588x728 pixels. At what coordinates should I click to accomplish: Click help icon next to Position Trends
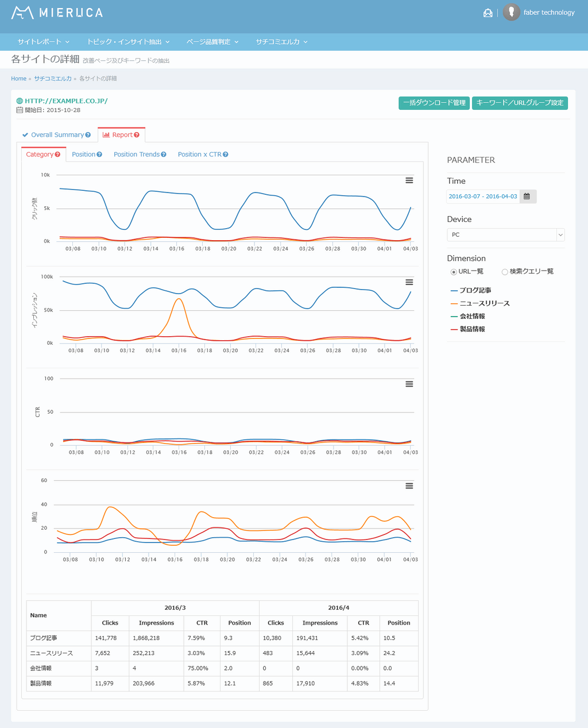pyautogui.click(x=164, y=155)
